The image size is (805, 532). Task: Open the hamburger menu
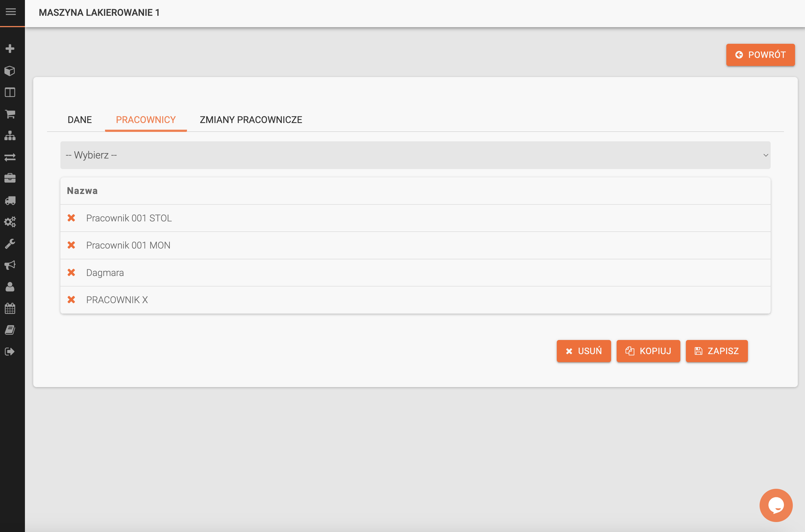11,12
